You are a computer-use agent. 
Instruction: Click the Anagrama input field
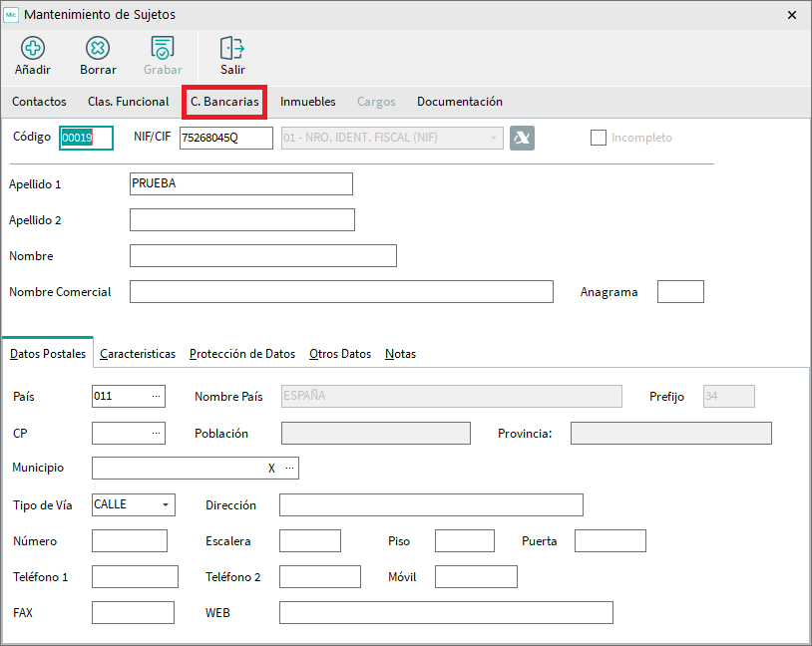[680, 291]
